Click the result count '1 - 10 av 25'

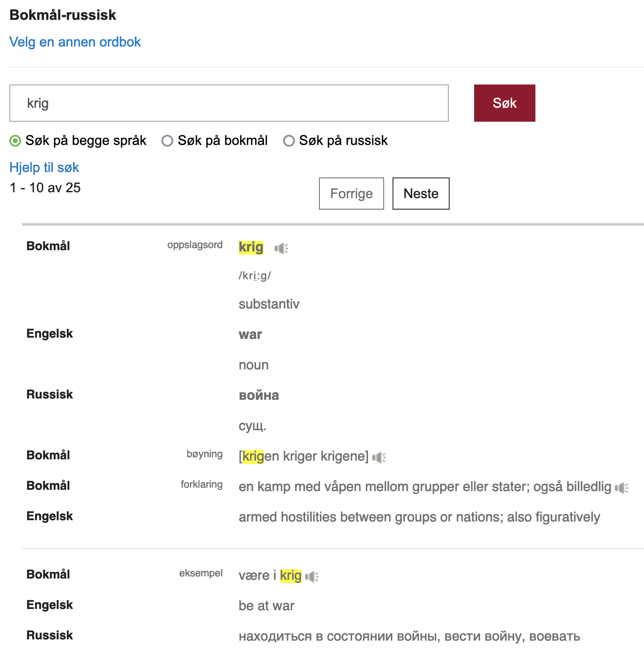pos(45,188)
